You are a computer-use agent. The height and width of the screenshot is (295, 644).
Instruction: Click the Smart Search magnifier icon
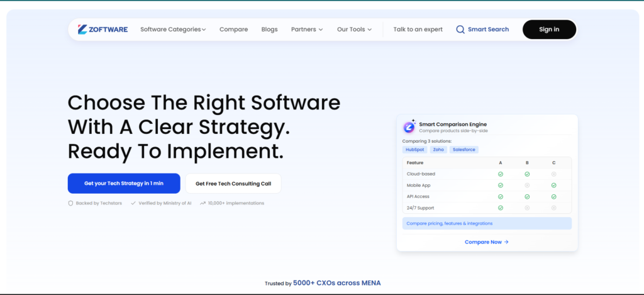click(x=460, y=30)
